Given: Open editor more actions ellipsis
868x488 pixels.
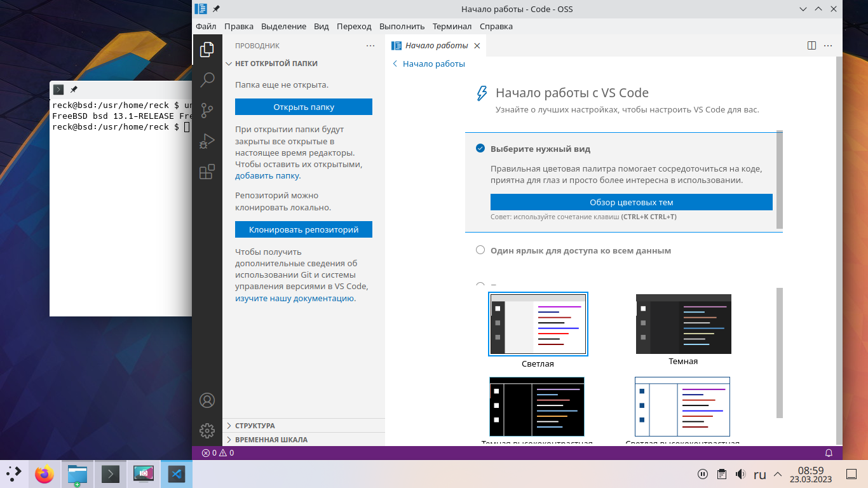Looking at the screenshot, I should (x=828, y=46).
